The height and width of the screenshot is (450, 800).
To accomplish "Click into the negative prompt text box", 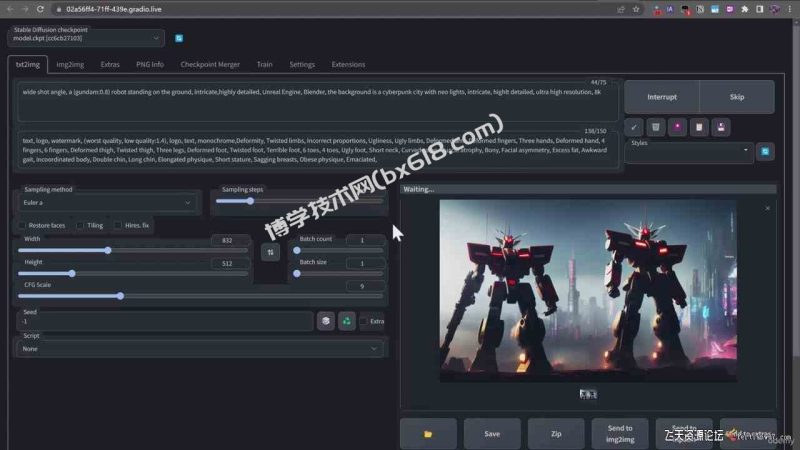I will 317,150.
